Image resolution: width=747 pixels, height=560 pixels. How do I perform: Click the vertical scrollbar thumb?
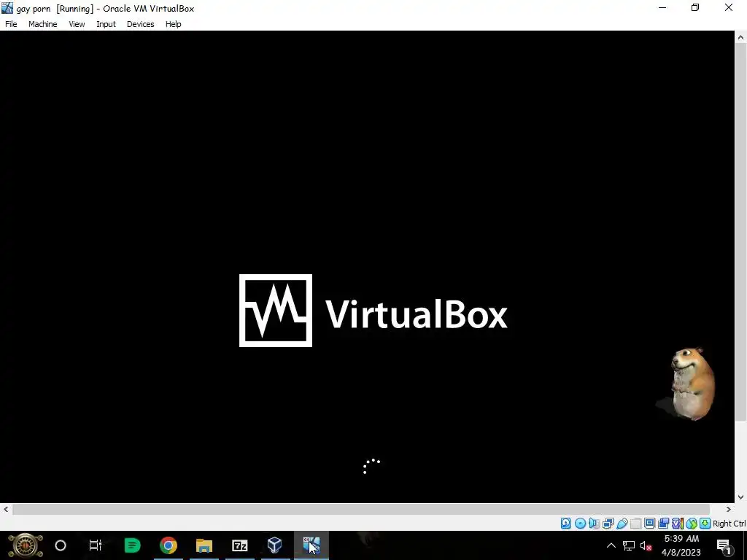[741, 231]
